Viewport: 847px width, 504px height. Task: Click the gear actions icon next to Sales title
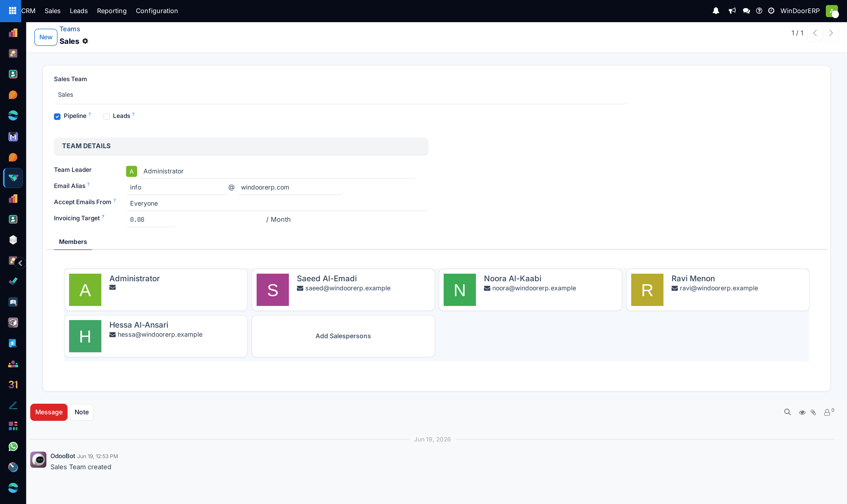click(x=85, y=41)
